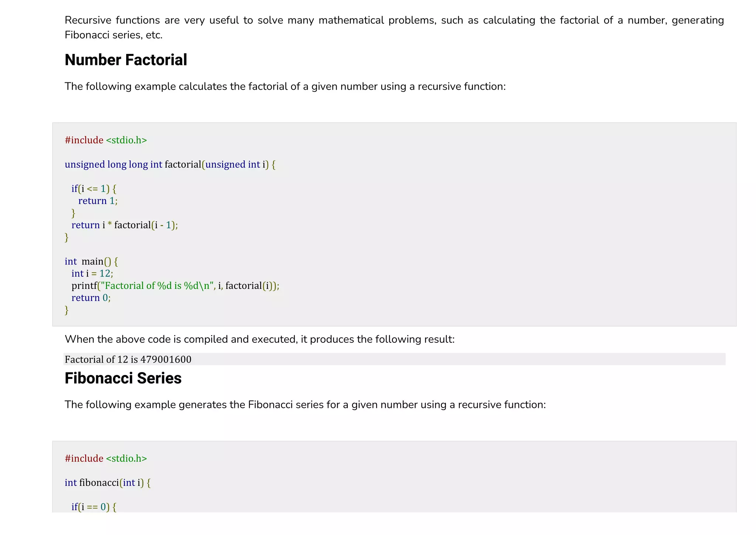The image size is (756, 535).
Task: Click the 'int fibonacci(int i) {' line
Action: coord(107,483)
